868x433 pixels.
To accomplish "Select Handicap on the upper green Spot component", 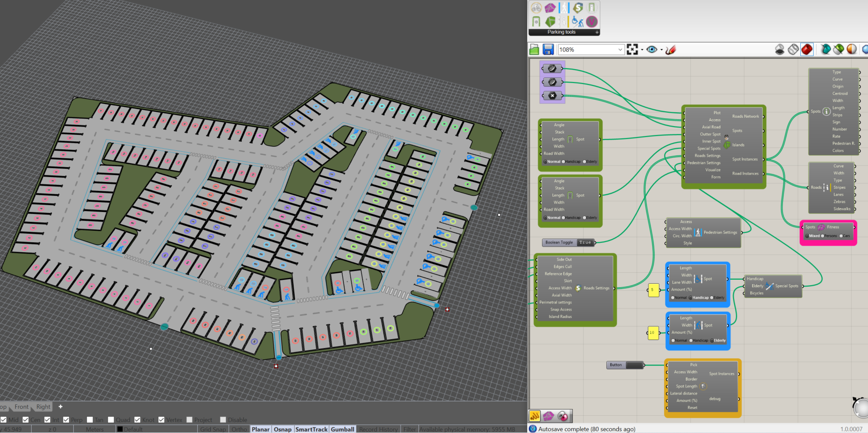I will point(571,162).
